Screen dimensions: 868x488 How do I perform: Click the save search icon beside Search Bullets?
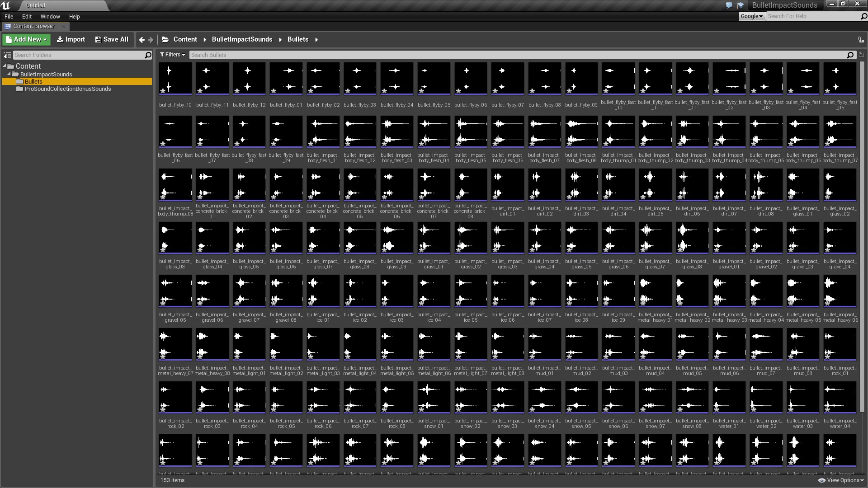[862, 55]
